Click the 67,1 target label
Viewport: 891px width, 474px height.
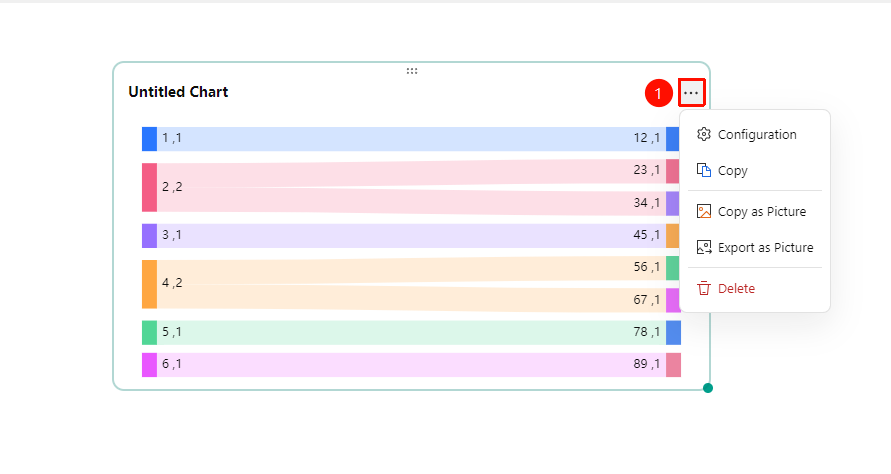[x=647, y=300]
